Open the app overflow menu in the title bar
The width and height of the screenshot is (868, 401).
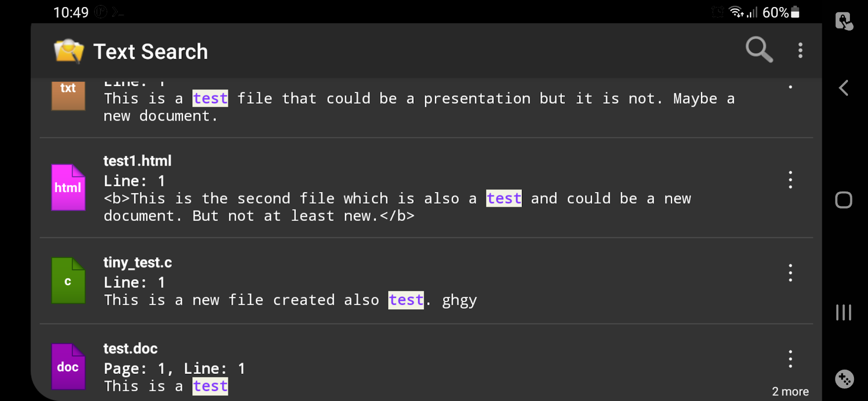pos(800,50)
